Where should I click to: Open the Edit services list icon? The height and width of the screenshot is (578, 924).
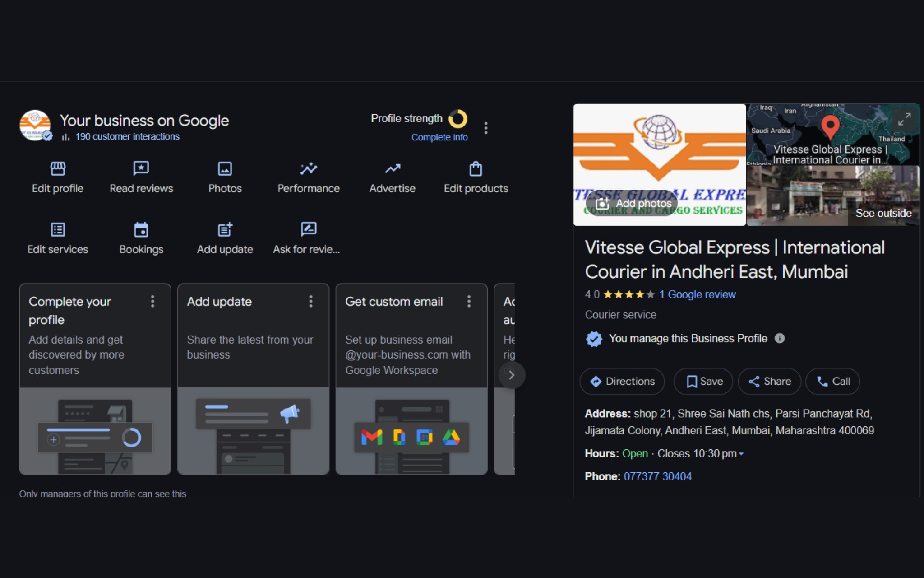coord(58,229)
